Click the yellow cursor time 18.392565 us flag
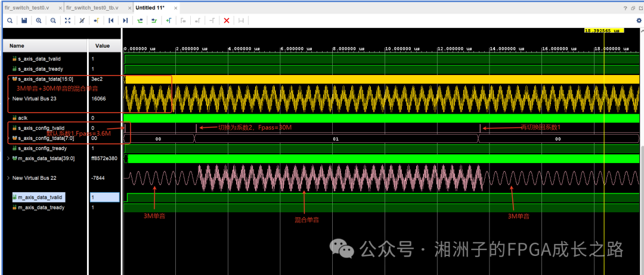 click(x=604, y=31)
